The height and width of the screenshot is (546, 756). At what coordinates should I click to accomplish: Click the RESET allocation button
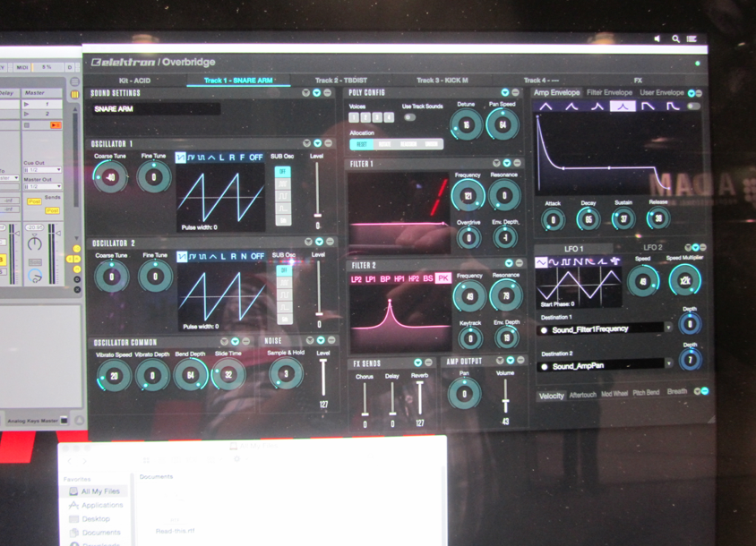tap(361, 144)
